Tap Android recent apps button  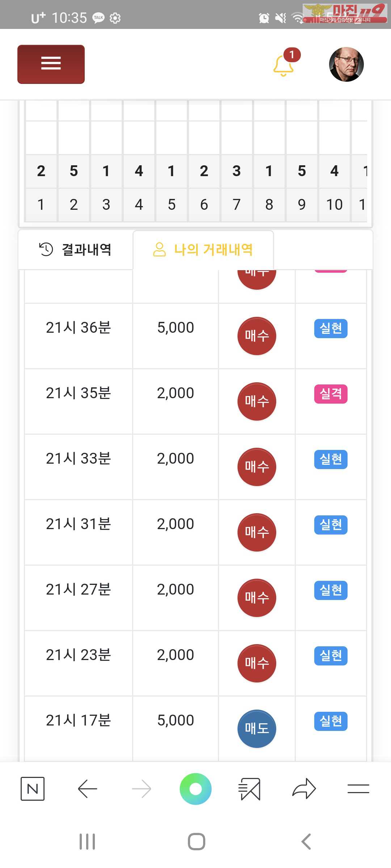[x=87, y=842]
